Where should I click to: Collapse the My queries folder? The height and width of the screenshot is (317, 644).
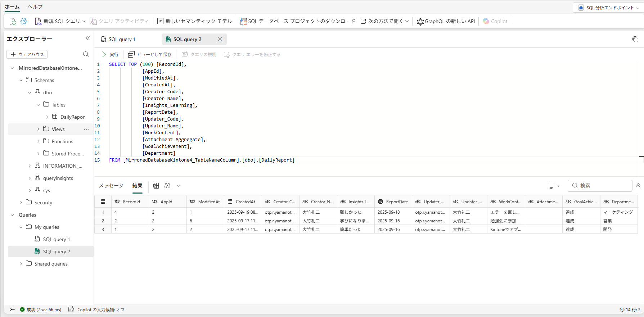(21, 227)
